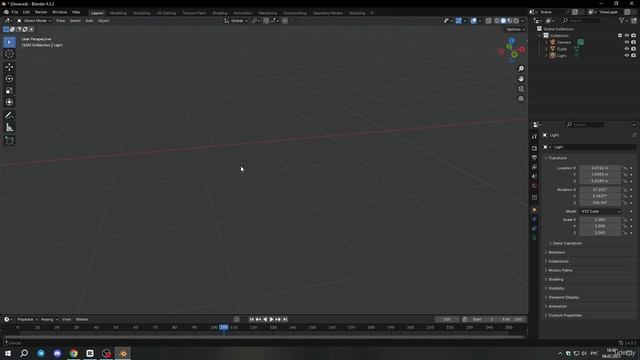Toggle X-ray viewport mode
This screenshot has width=640, height=360.
(x=488, y=21)
